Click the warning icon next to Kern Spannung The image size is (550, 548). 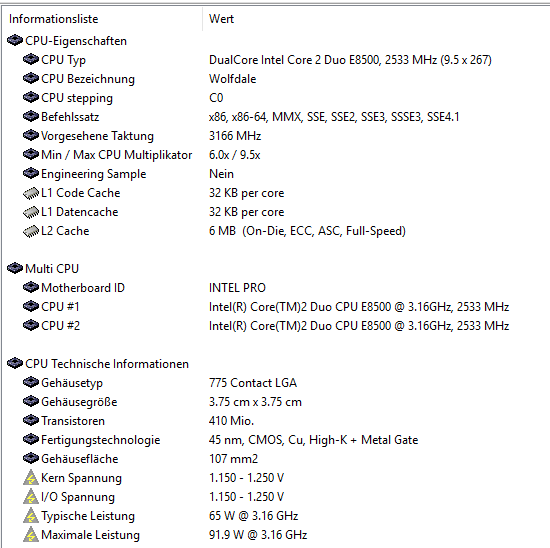[31, 477]
